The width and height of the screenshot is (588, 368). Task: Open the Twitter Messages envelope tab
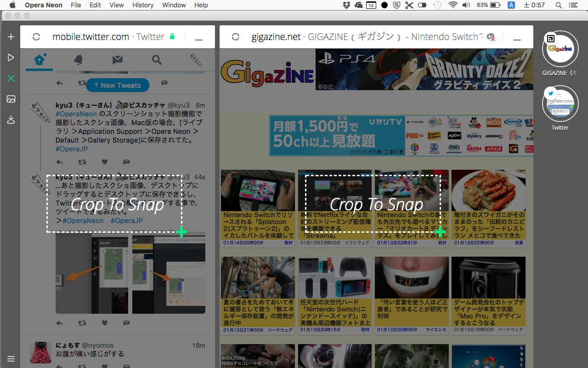click(x=118, y=59)
